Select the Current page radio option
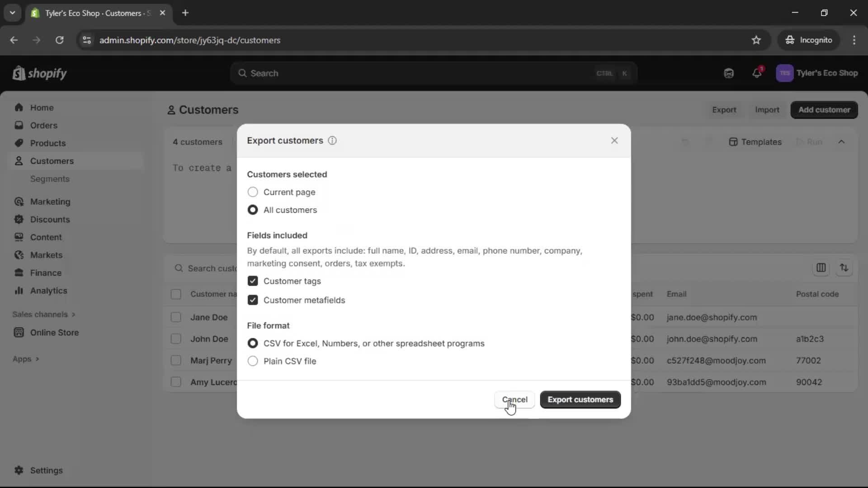This screenshot has width=868, height=488. (x=253, y=192)
